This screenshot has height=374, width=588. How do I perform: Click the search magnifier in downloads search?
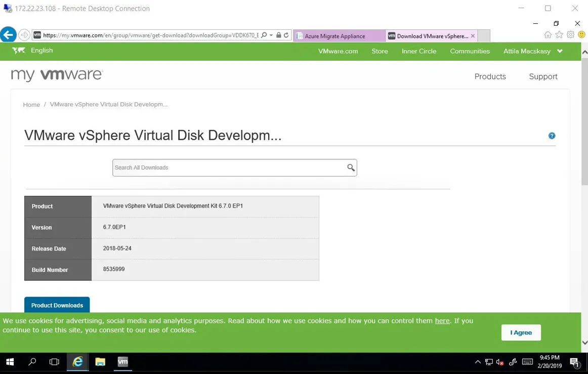(x=351, y=168)
